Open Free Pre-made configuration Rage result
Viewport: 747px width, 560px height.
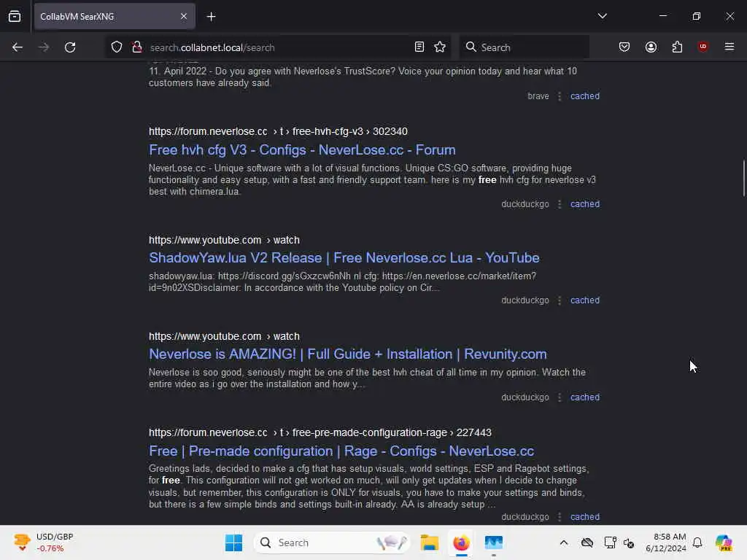pyautogui.click(x=341, y=451)
